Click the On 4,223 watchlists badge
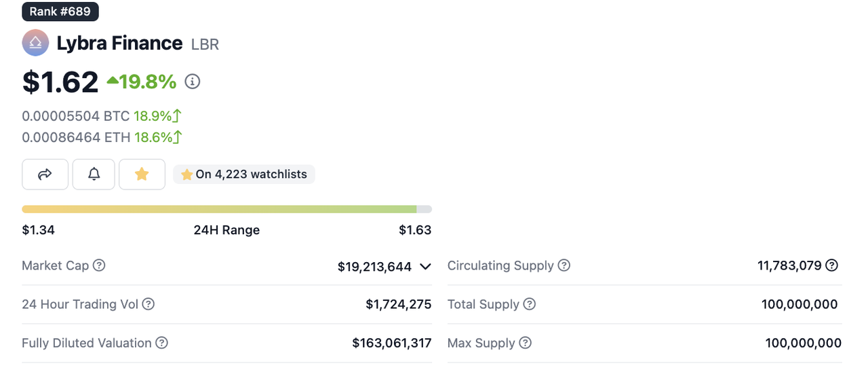 [x=244, y=174]
